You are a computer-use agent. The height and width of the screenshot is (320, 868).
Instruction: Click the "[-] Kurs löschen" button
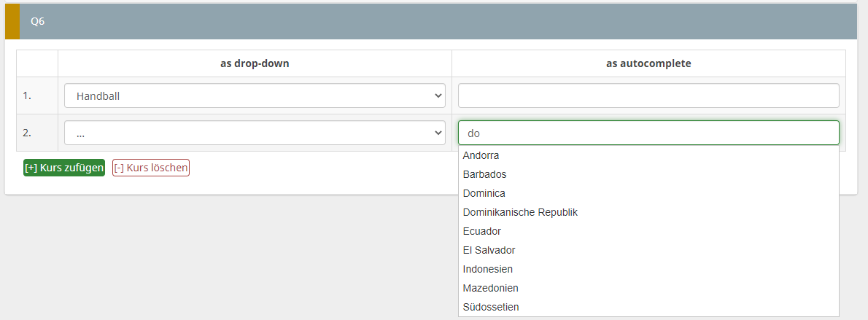pyautogui.click(x=151, y=168)
